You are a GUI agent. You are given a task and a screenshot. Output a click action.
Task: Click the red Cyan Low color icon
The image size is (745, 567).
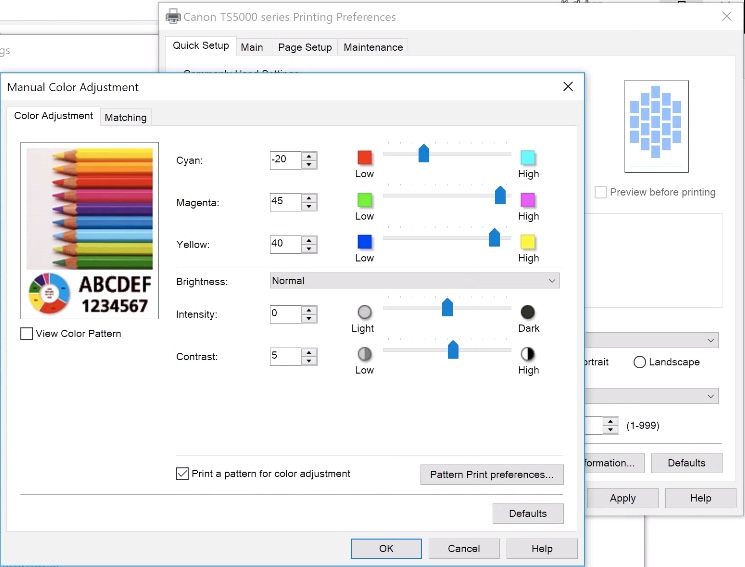364,157
